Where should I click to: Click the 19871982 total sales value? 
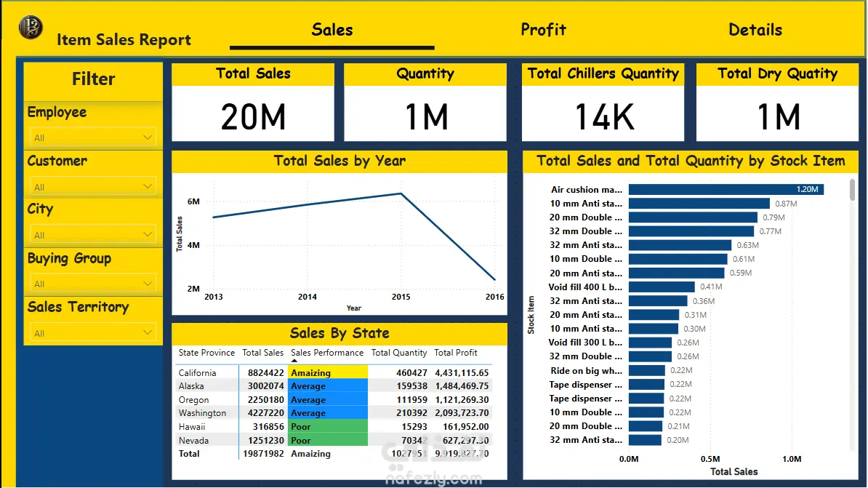[263, 453]
